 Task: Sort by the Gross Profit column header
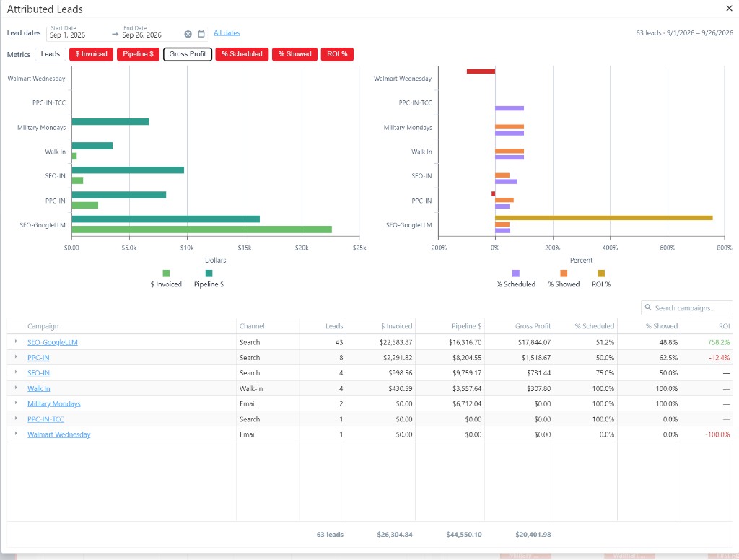point(533,326)
